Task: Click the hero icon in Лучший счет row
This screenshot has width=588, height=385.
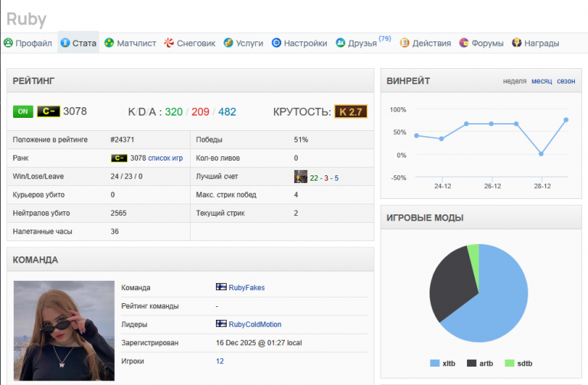Action: (300, 177)
